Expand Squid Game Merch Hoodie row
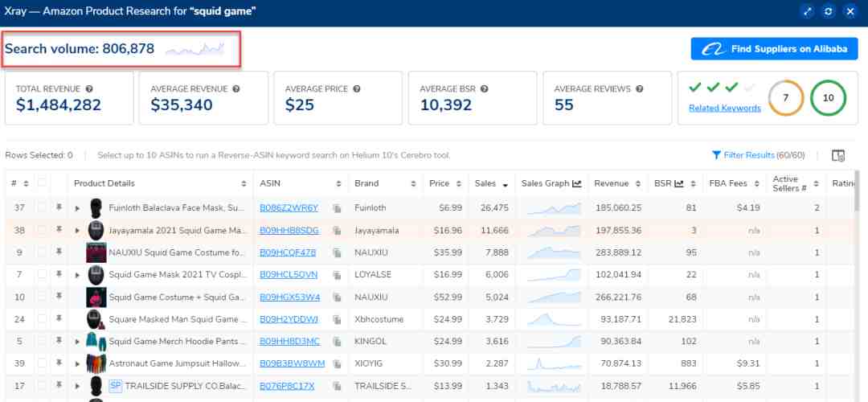Screen dimensions: 868x402 tap(77, 343)
